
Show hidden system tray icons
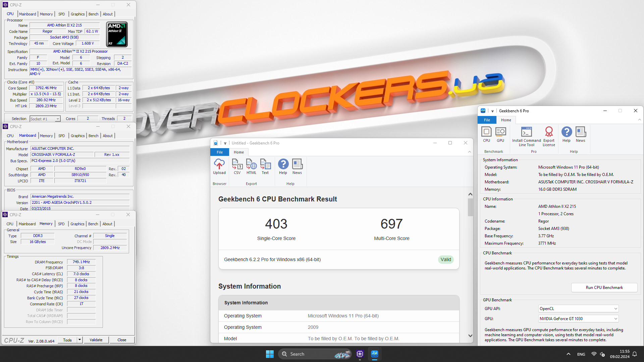coord(568,354)
